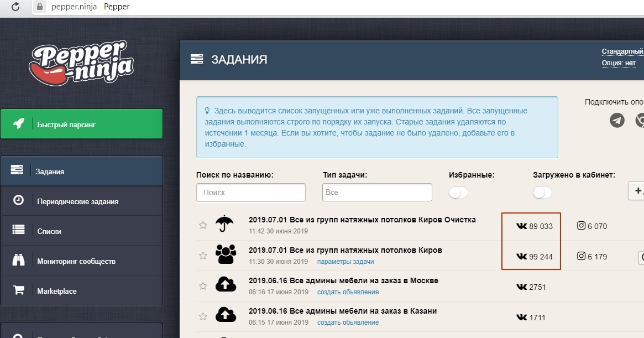Focus the Поиск по названию input field
The image size is (644, 338).
click(251, 193)
